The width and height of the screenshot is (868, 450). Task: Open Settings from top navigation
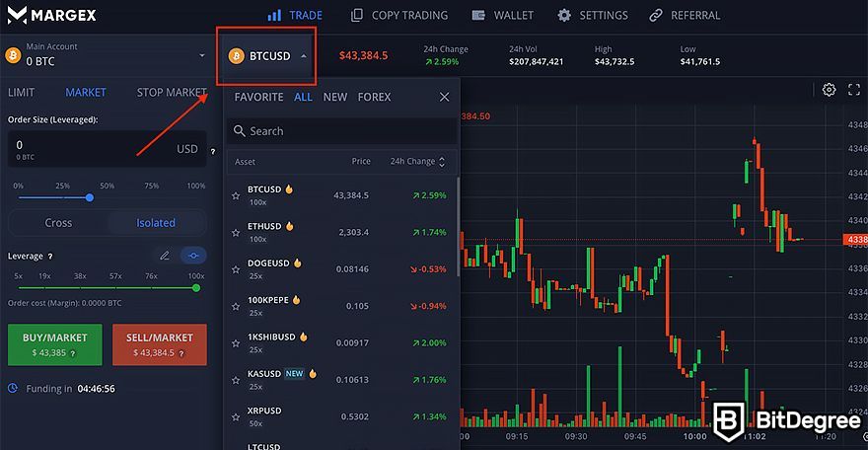(x=593, y=15)
